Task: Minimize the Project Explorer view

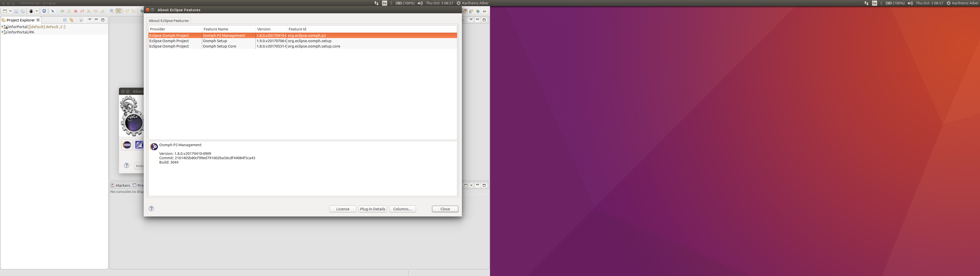Action: [96, 19]
